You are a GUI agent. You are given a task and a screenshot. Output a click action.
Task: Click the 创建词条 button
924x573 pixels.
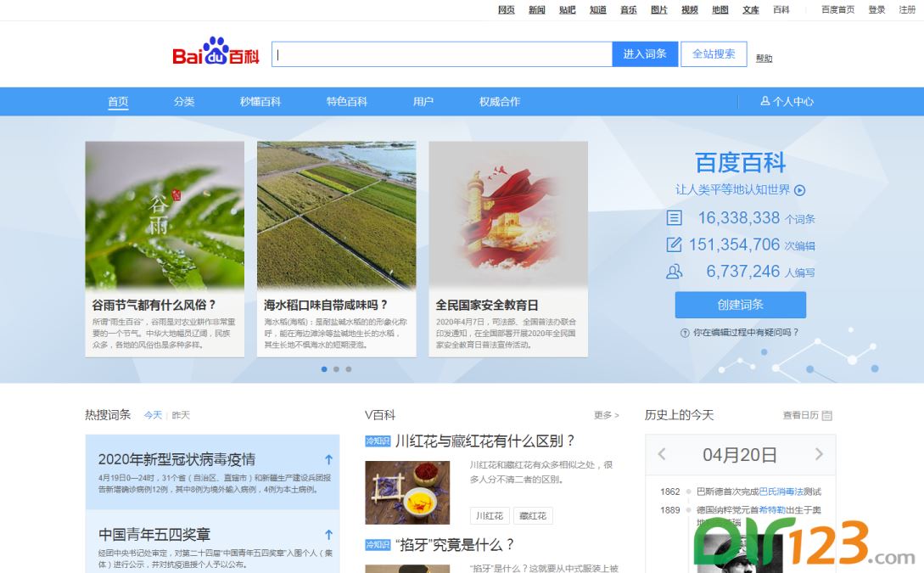(741, 305)
